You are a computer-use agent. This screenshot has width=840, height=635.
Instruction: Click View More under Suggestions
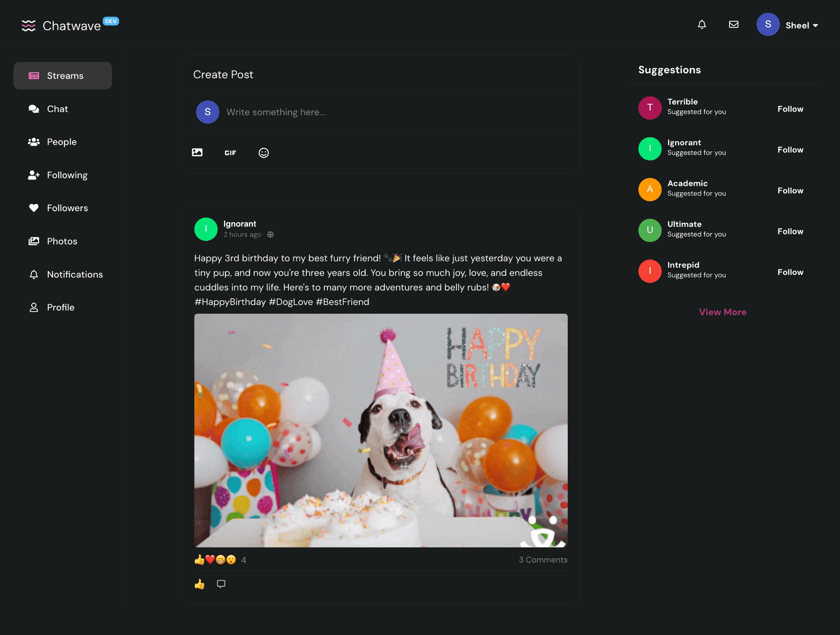point(723,312)
